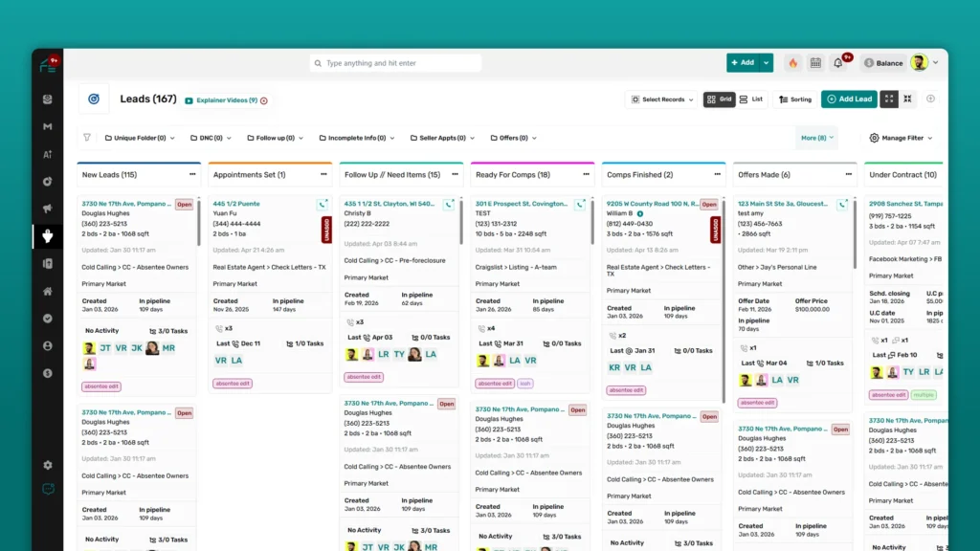
Task: Expand Seller Appts filter dropdown
Action: [x=442, y=138]
